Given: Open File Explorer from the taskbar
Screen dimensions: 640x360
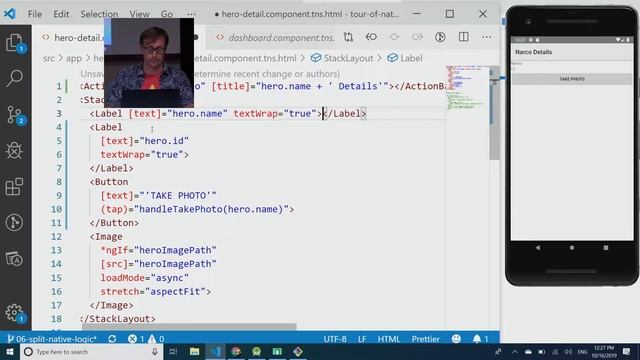Looking at the screenshot, I should click(x=195, y=351).
